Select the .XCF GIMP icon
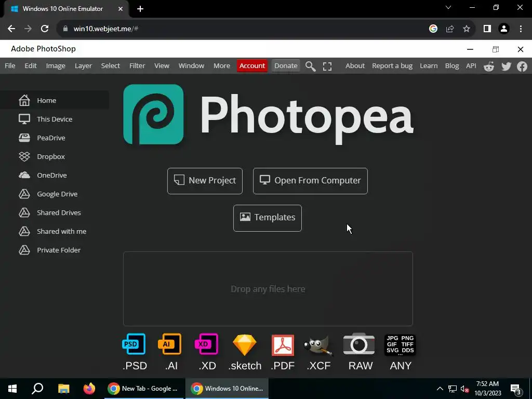 (x=318, y=345)
